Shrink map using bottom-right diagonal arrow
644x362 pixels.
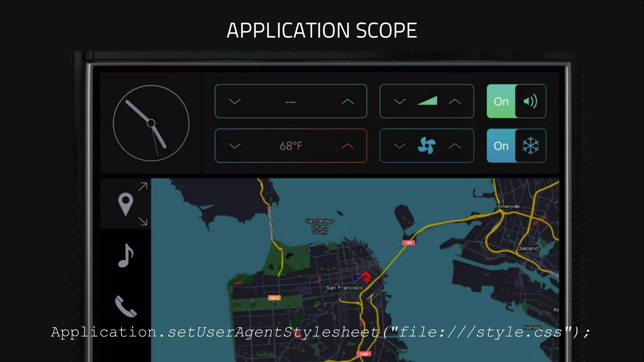(x=143, y=222)
